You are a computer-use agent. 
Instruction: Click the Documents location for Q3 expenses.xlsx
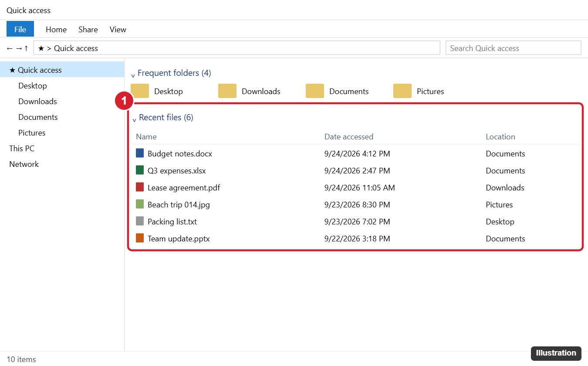[x=506, y=170]
